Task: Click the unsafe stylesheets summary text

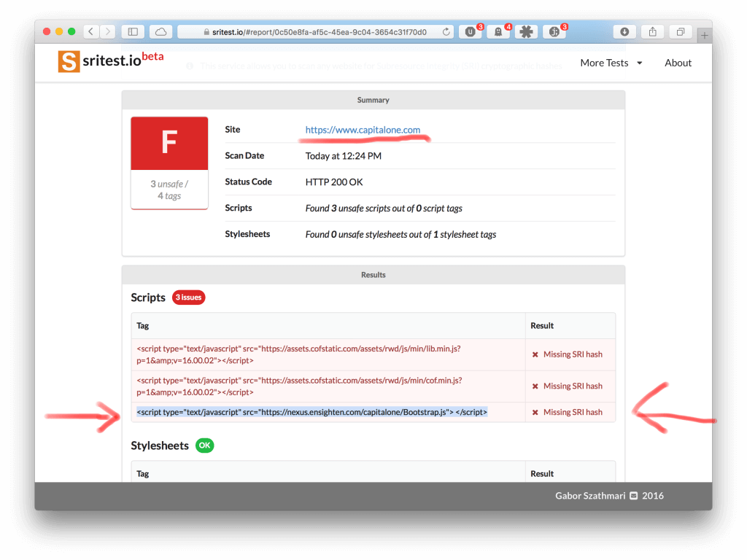Action: (x=400, y=235)
